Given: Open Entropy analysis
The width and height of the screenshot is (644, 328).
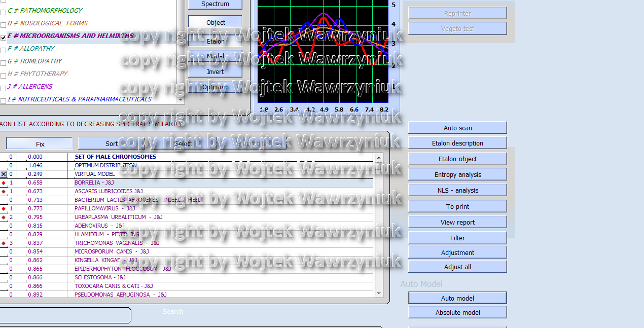Looking at the screenshot, I should 457,174.
